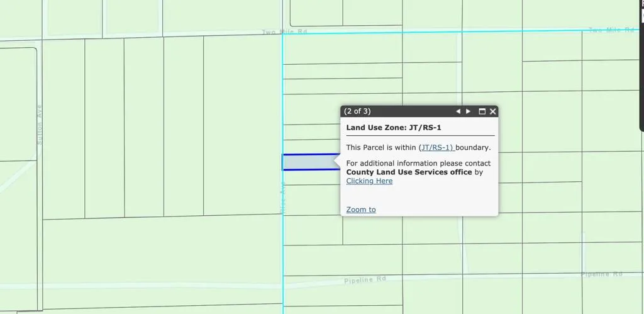Click the center Pipeline Rd label

click(x=365, y=280)
